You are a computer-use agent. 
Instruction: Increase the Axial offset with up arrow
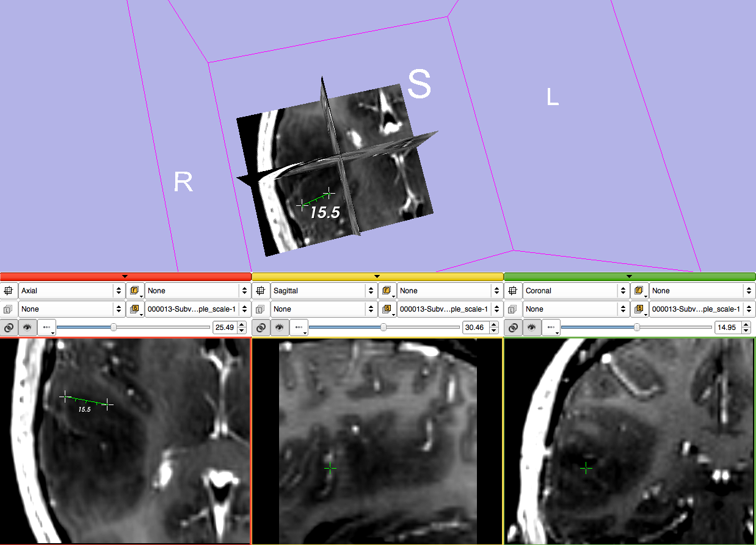click(242, 324)
